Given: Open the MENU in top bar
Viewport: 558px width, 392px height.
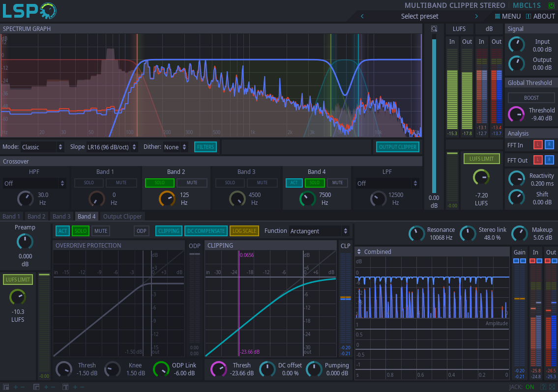Looking at the screenshot, I should (x=507, y=16).
